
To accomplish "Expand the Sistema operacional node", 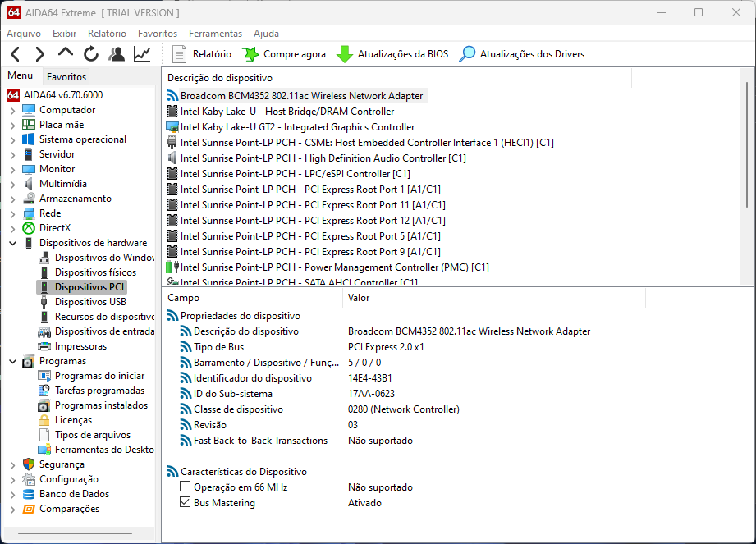I will 12,140.
